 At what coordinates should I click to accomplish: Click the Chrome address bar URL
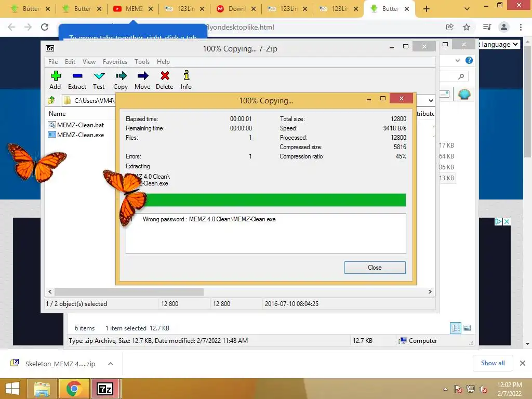point(240,27)
